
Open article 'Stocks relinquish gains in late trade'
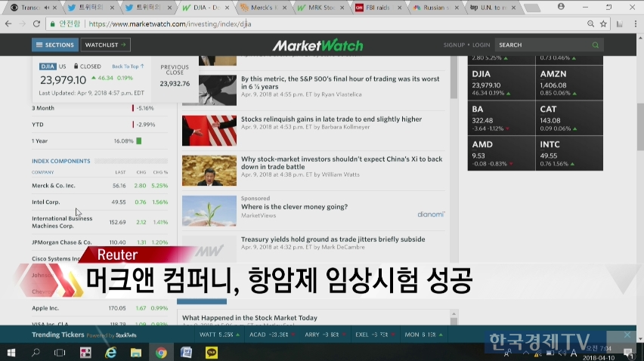(x=331, y=119)
